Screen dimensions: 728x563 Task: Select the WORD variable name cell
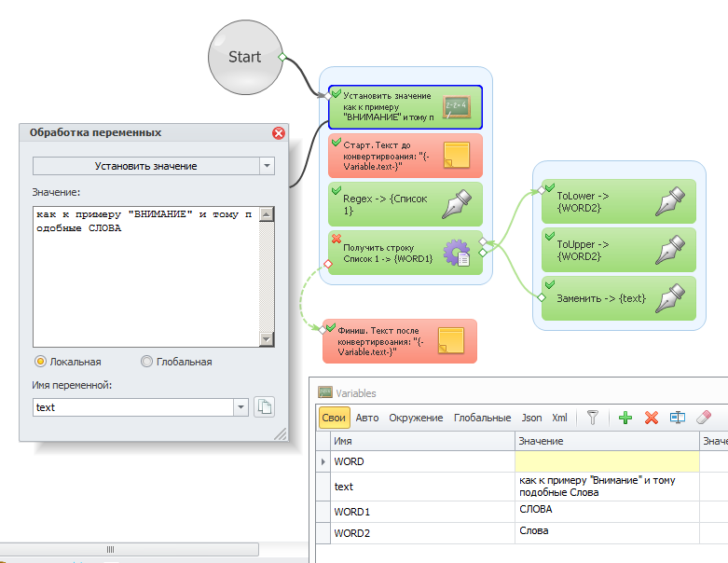pyautogui.click(x=422, y=461)
